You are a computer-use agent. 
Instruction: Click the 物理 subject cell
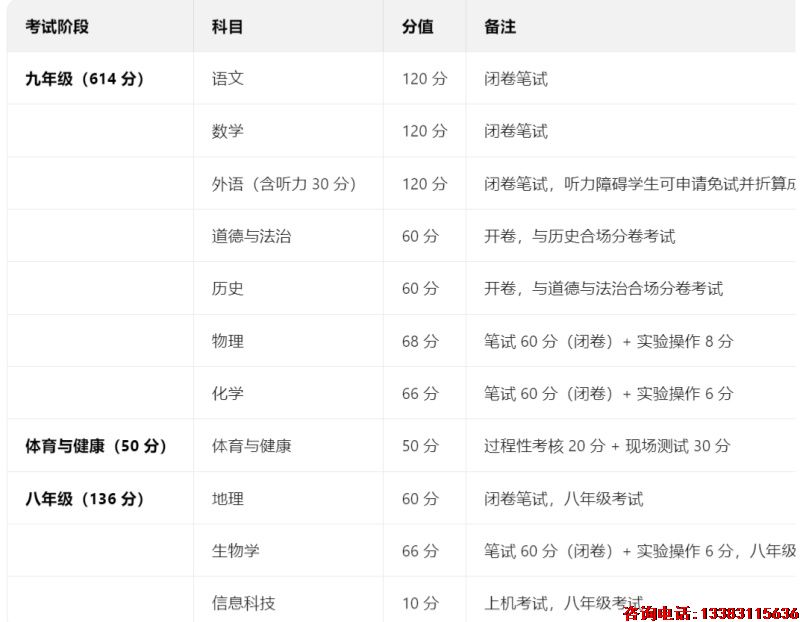tap(222, 340)
